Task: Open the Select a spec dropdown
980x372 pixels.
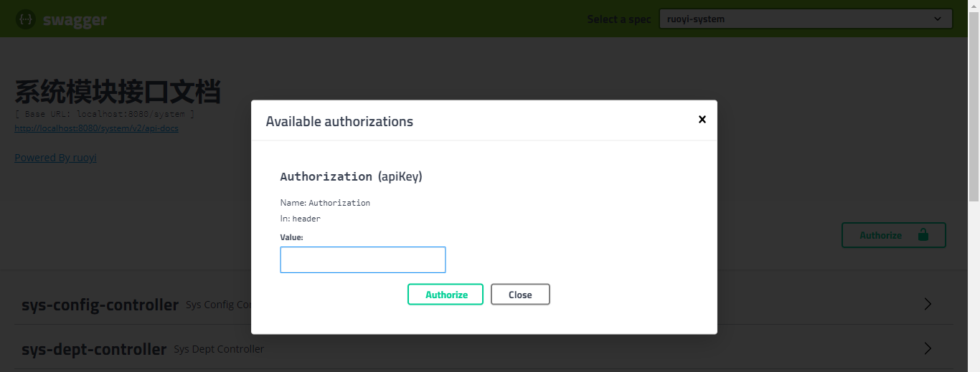Action: [805, 19]
